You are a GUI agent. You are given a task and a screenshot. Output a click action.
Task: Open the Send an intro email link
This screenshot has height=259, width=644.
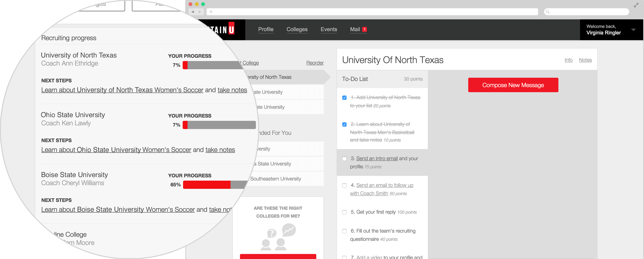pos(377,159)
